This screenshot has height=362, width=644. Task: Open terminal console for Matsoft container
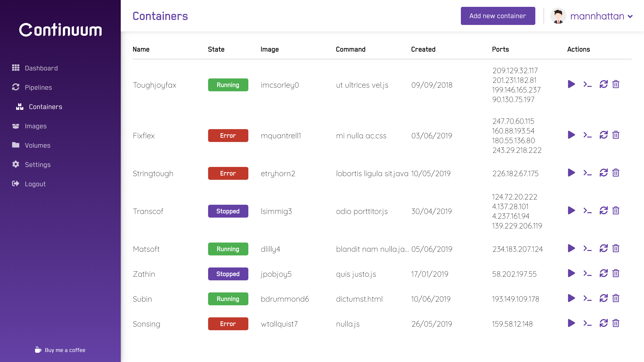587,249
